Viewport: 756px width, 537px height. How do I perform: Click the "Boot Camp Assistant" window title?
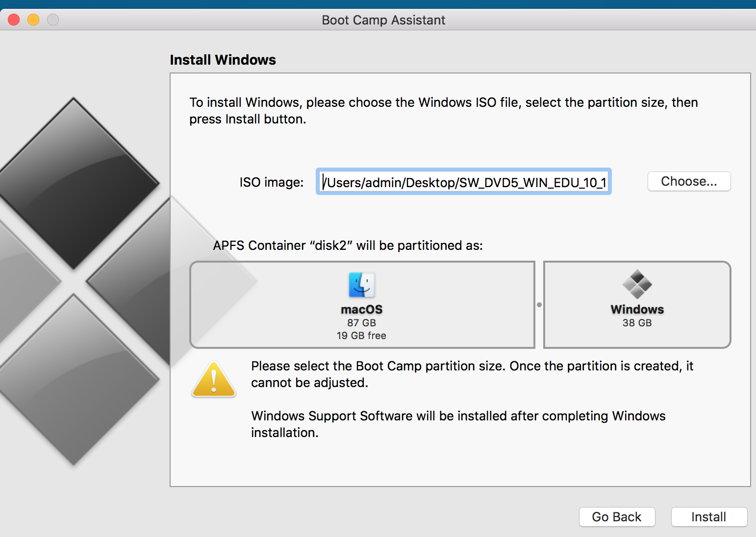(x=383, y=20)
